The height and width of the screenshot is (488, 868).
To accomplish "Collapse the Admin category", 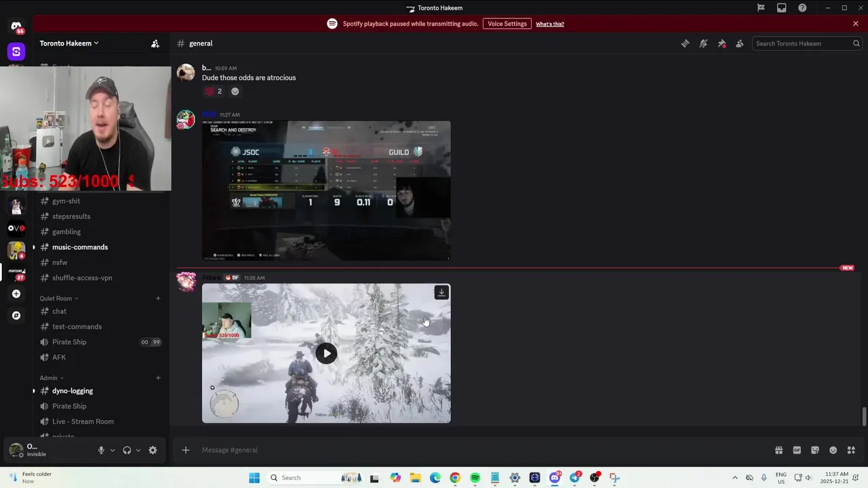I will coord(52,378).
